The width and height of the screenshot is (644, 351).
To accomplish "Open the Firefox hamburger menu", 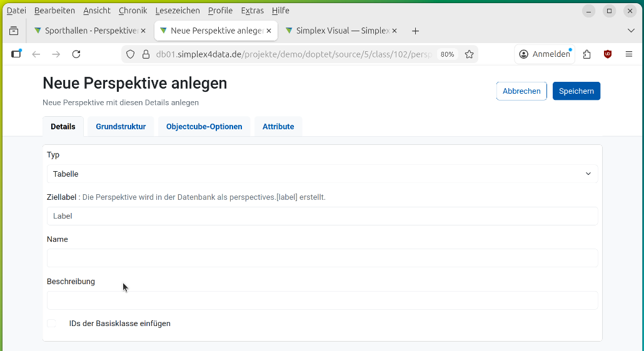I will pos(629,54).
